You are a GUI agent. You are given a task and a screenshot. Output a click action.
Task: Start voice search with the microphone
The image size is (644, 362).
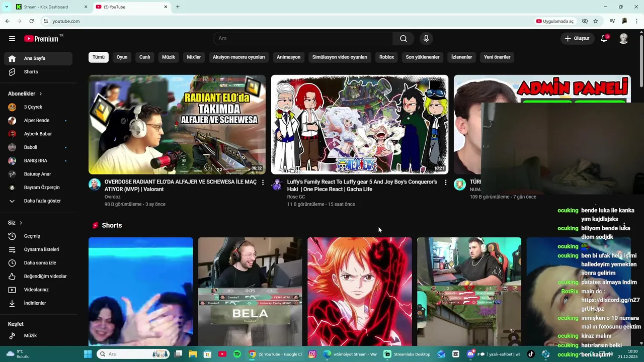[426, 39]
